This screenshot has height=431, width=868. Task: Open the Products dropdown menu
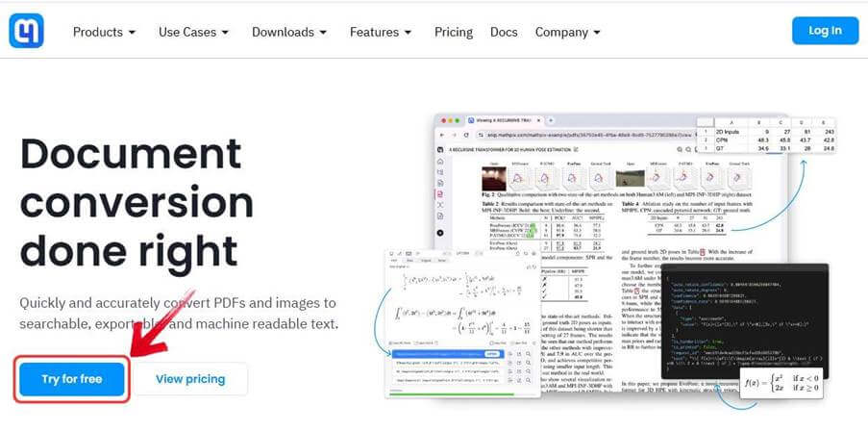coord(104,32)
